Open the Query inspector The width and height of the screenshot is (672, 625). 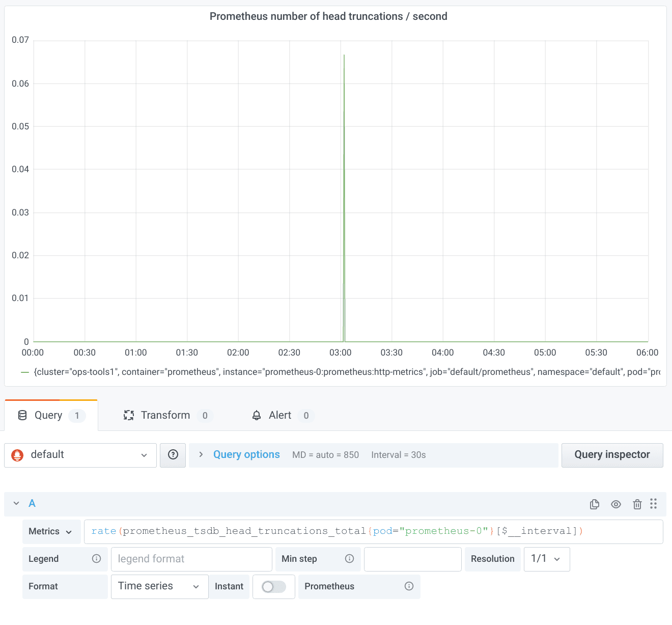[x=612, y=455]
